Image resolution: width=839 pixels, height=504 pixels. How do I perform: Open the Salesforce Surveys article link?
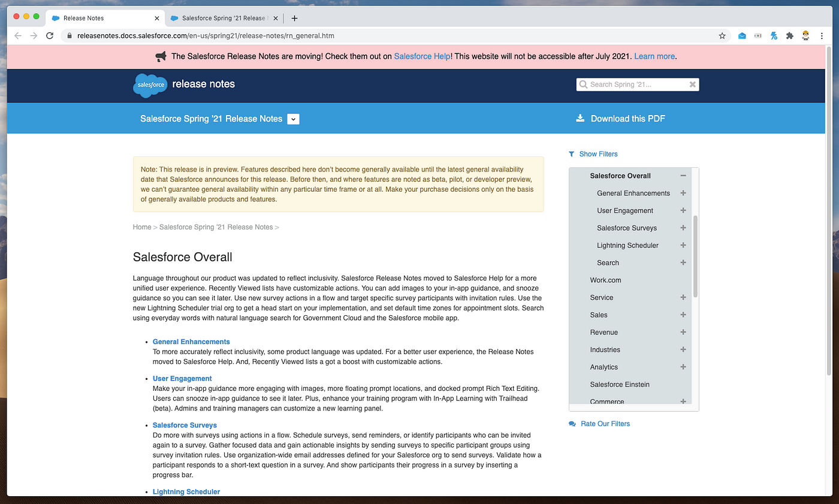click(185, 425)
